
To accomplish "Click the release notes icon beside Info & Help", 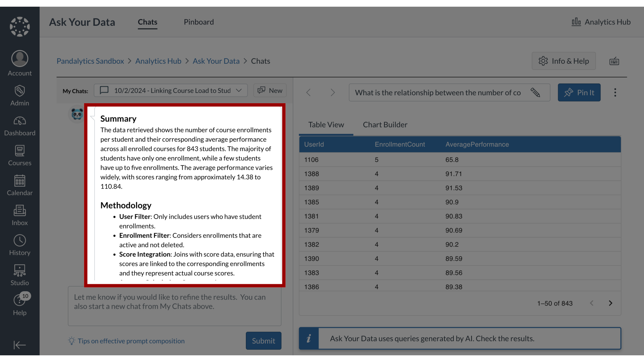I will [x=614, y=61].
